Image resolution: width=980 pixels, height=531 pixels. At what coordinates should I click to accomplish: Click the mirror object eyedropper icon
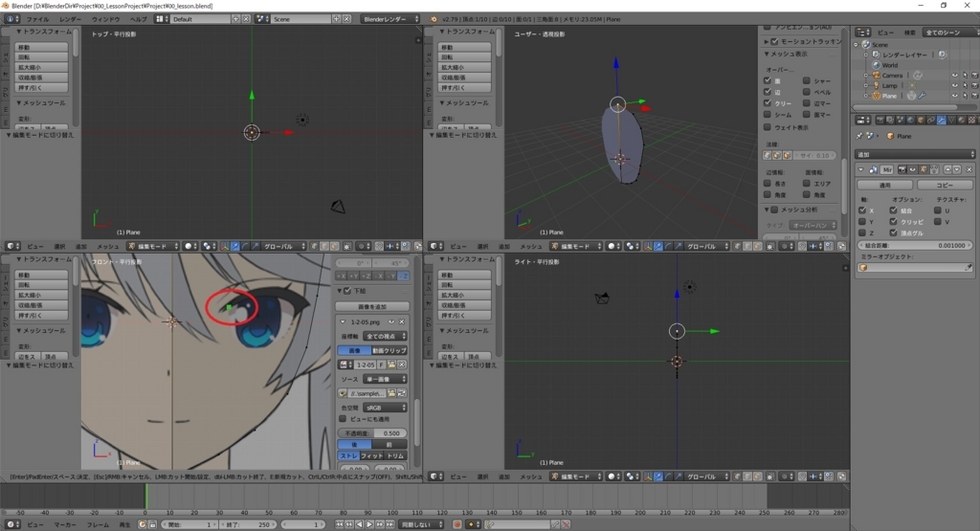coord(969,267)
